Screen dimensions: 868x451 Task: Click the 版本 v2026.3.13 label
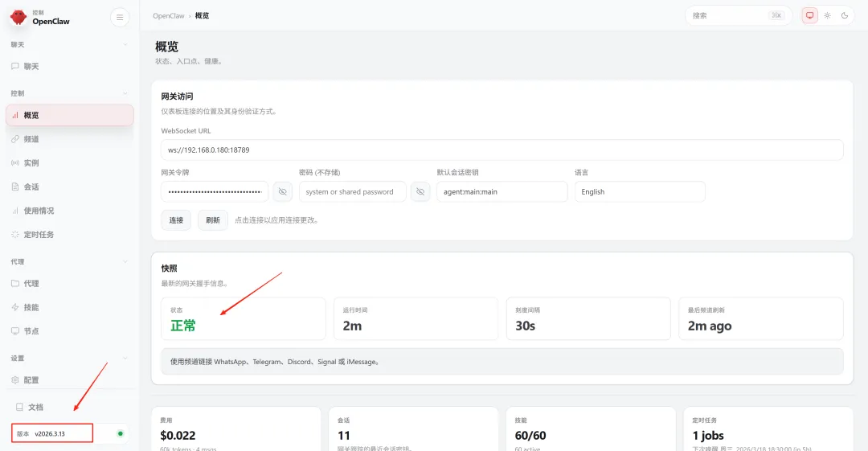pos(41,434)
